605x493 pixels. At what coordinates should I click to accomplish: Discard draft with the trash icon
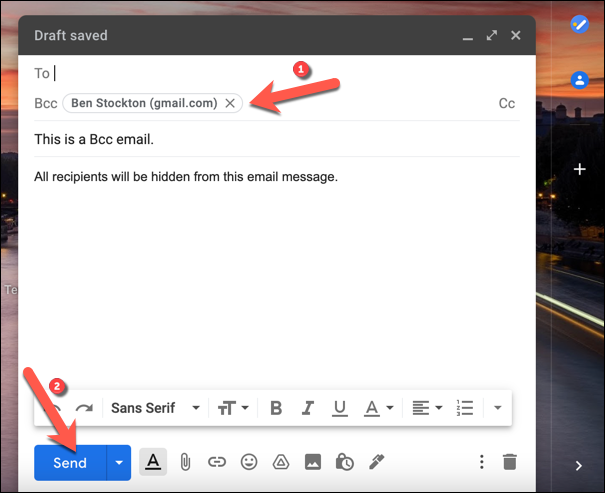pos(510,462)
